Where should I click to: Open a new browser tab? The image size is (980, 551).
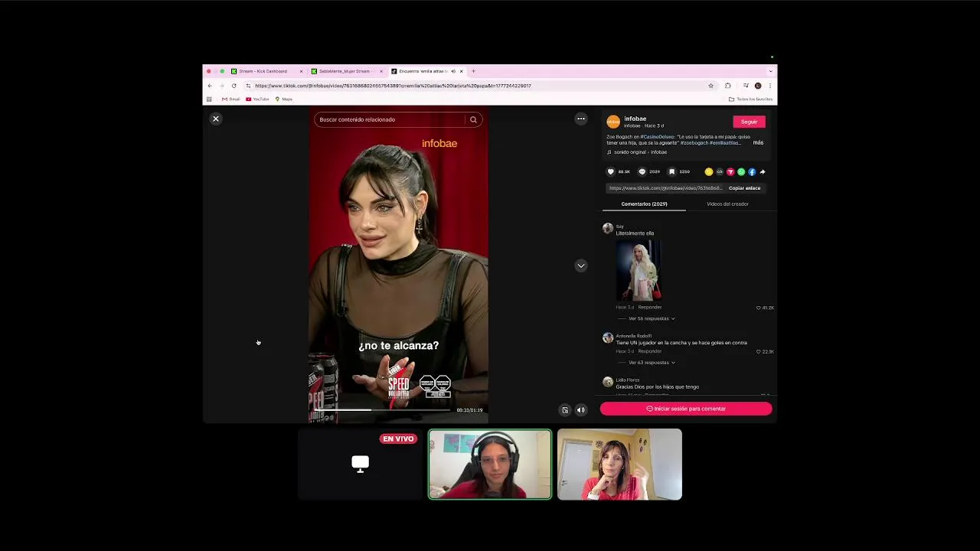pyautogui.click(x=473, y=71)
